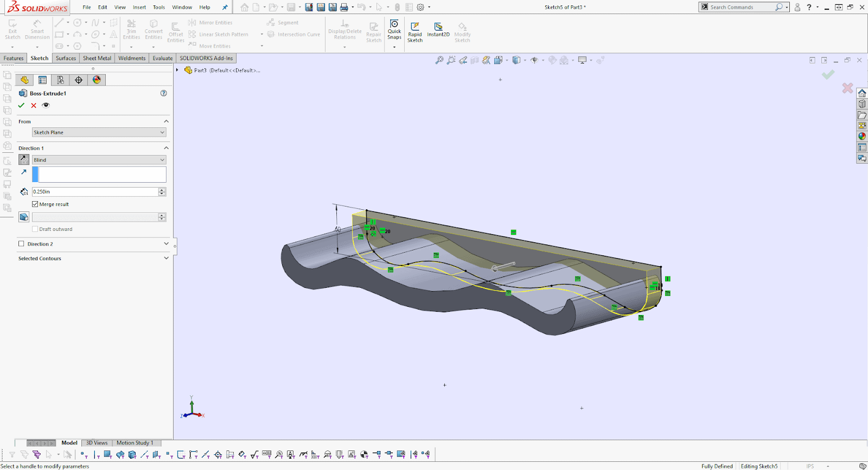This screenshot has width=868, height=470.
Task: Confirm sketch with corner green checkmark
Action: pos(828,75)
